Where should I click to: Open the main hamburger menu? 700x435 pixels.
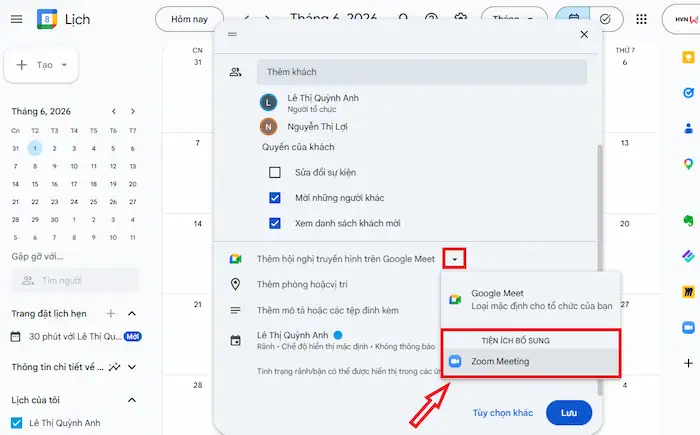(x=17, y=19)
